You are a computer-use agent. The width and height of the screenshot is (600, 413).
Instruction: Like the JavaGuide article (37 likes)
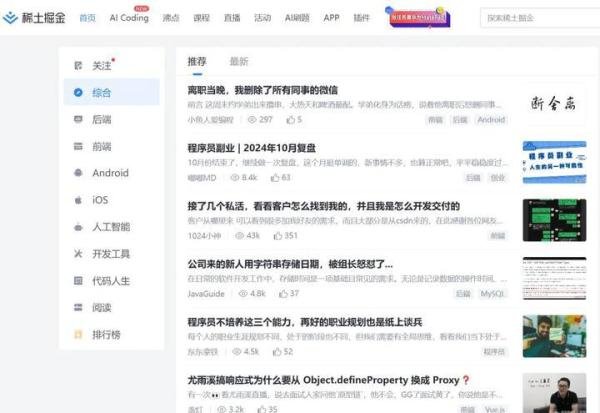coord(289,294)
